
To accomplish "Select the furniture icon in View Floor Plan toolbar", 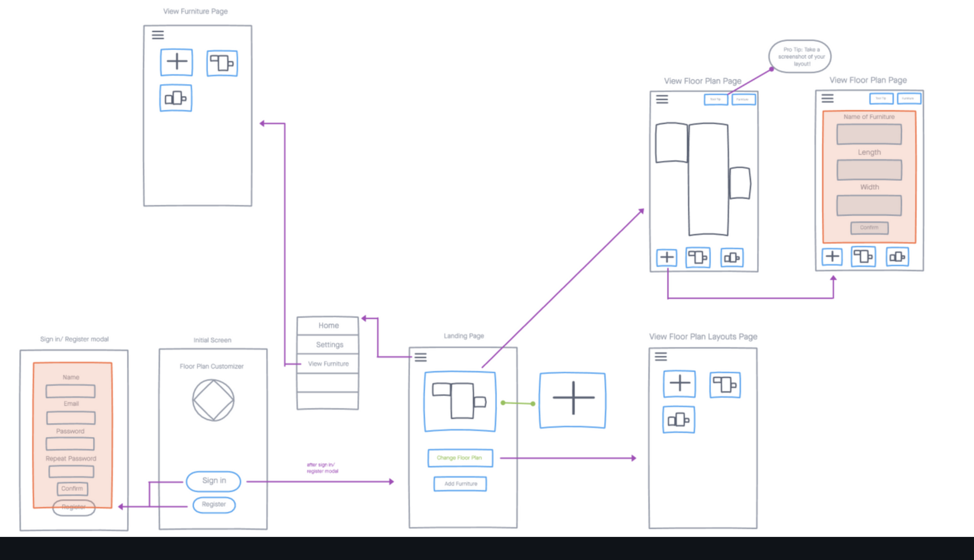I will pos(697,257).
